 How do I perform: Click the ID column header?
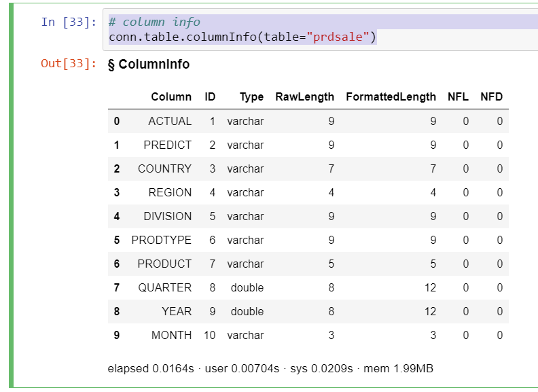(x=210, y=96)
